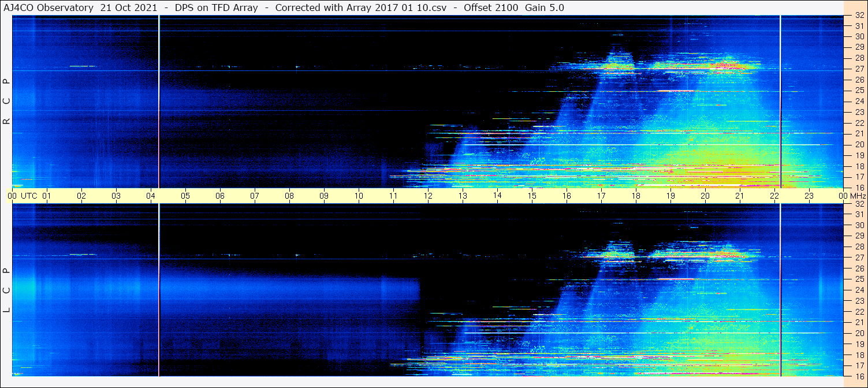Click the 22 MHz label of the LCP panel
868x388 pixels.
pos(859,312)
